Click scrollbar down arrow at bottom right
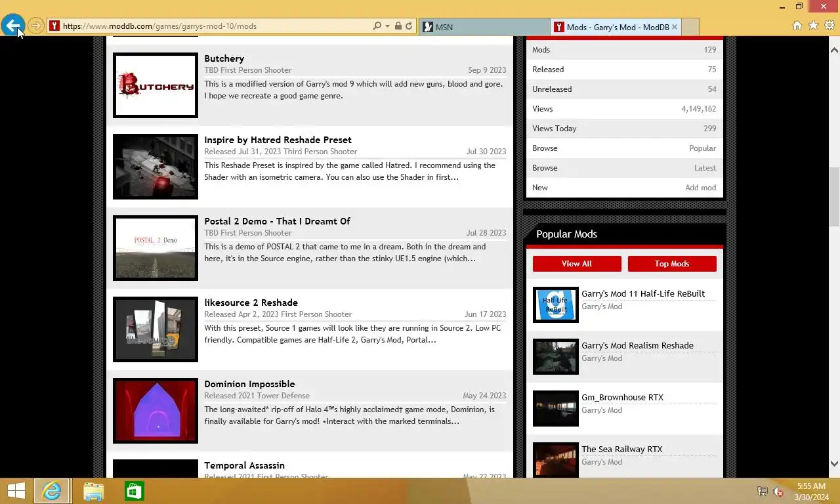 pos(834,463)
